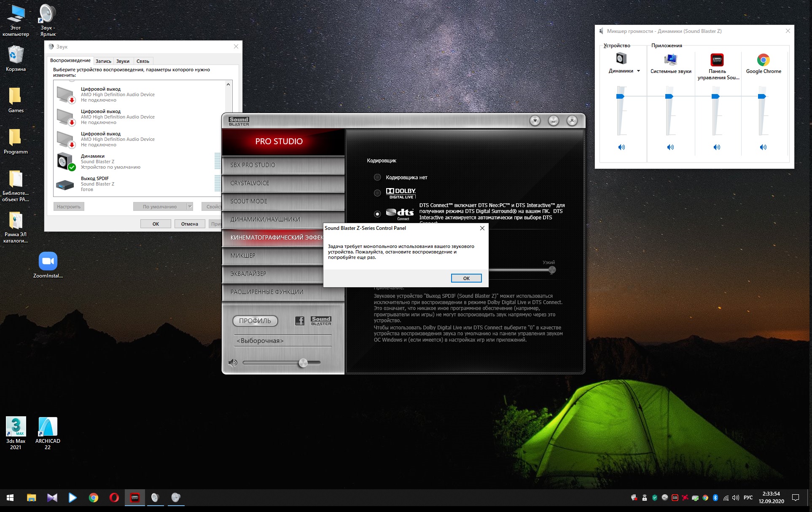This screenshot has width=812, height=512.
Task: Open the ДИНАМИКИ/НАУШНИКИ section
Action: 283,219
